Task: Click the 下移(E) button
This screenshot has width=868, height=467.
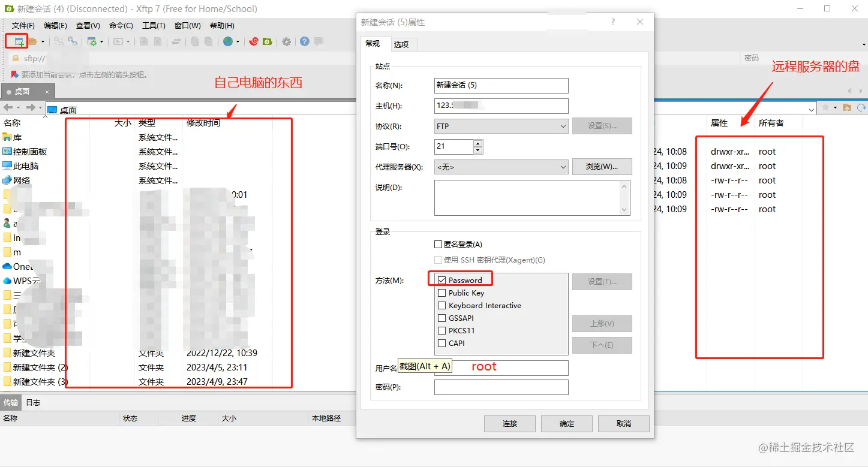Action: point(602,345)
